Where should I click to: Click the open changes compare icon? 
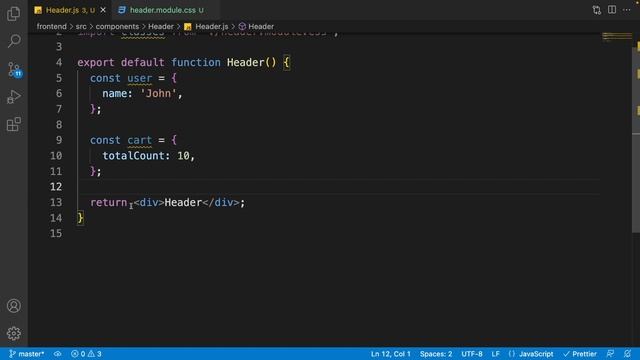pos(597,10)
